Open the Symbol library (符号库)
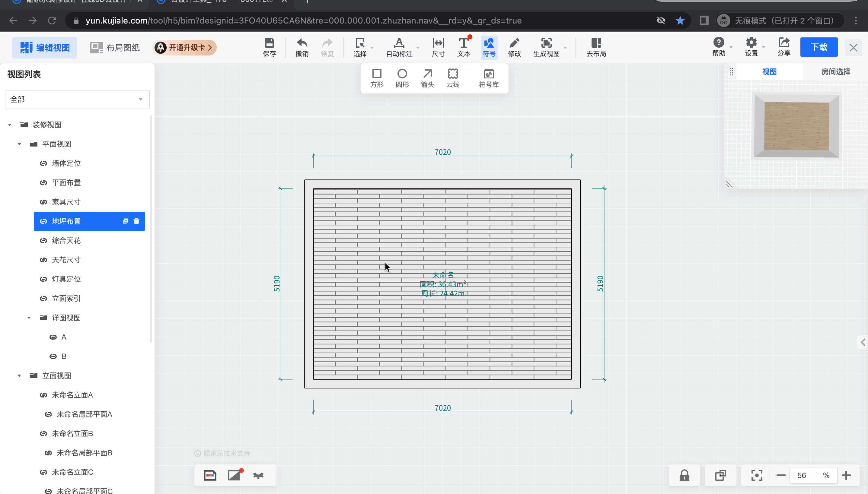 [489, 78]
